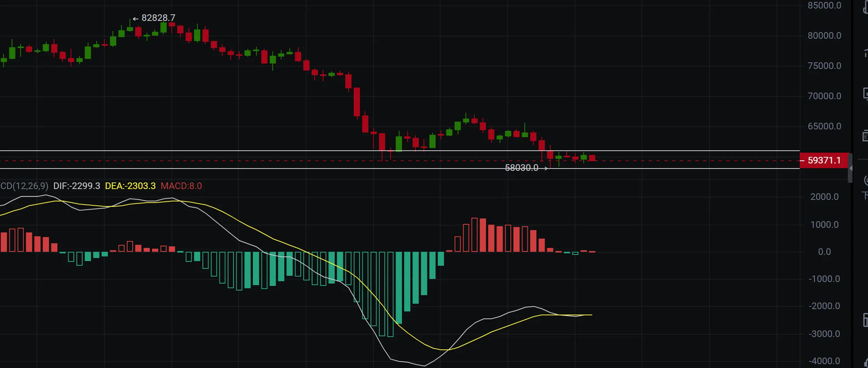This screenshot has height=368, width=868.
Task: Click the -3000.0 MACD axis label
Action: click(x=824, y=334)
